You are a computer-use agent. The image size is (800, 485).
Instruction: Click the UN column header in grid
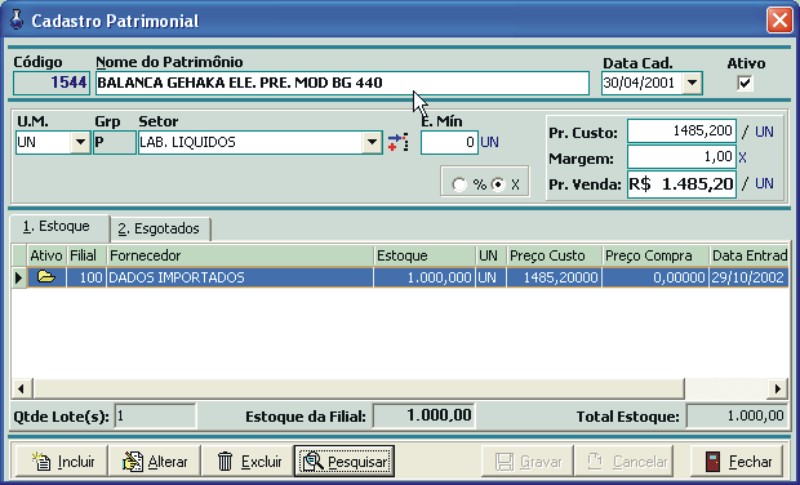pos(491,256)
